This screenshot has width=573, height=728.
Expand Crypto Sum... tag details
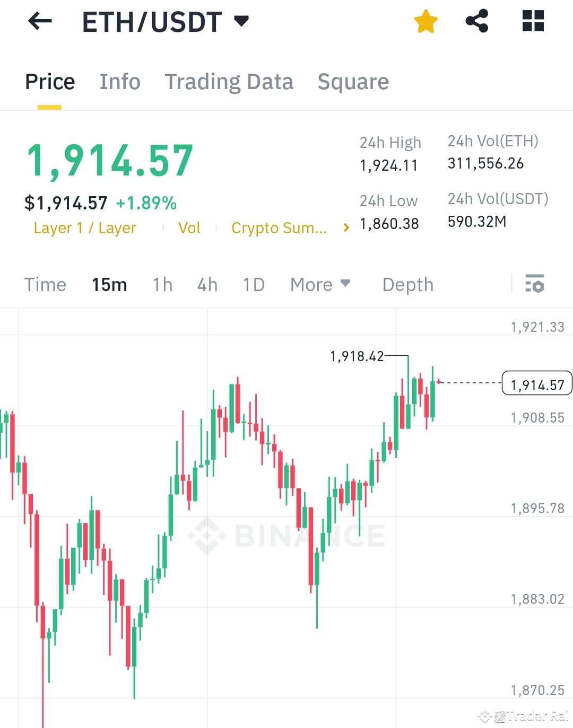click(x=280, y=228)
